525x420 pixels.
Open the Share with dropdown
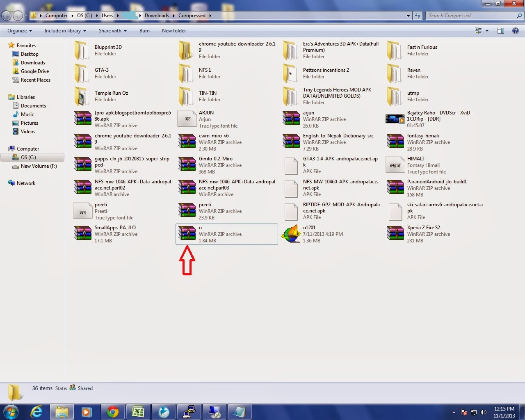point(112,30)
